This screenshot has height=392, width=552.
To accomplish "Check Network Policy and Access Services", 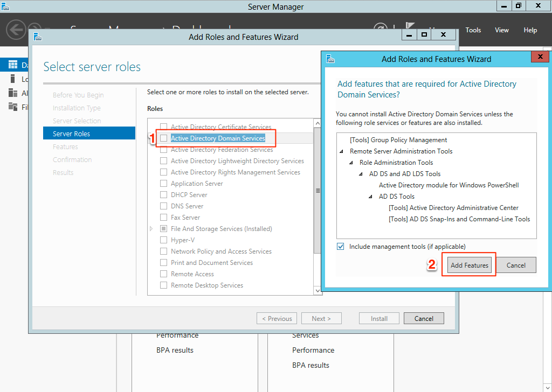I will [x=163, y=251].
